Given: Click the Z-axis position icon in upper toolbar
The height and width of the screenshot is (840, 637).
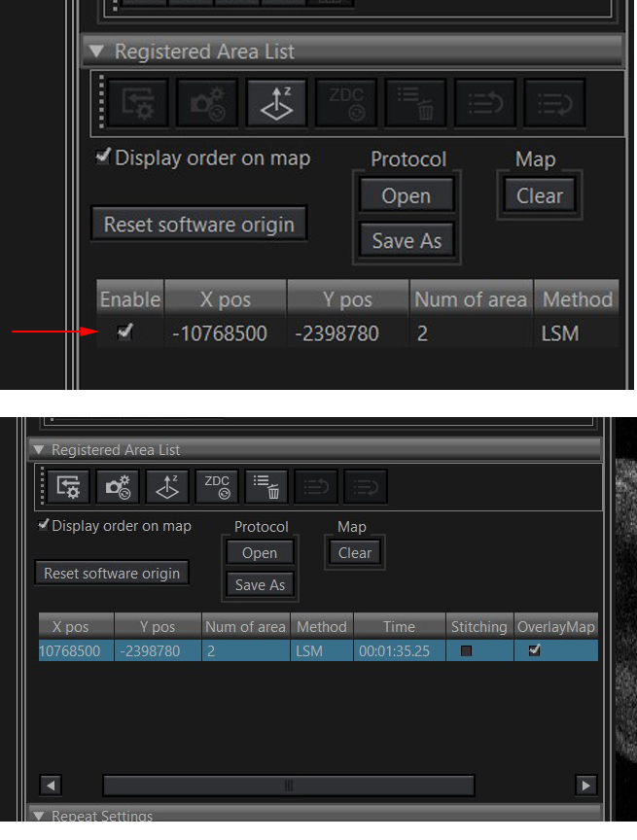Looking at the screenshot, I should (x=276, y=103).
